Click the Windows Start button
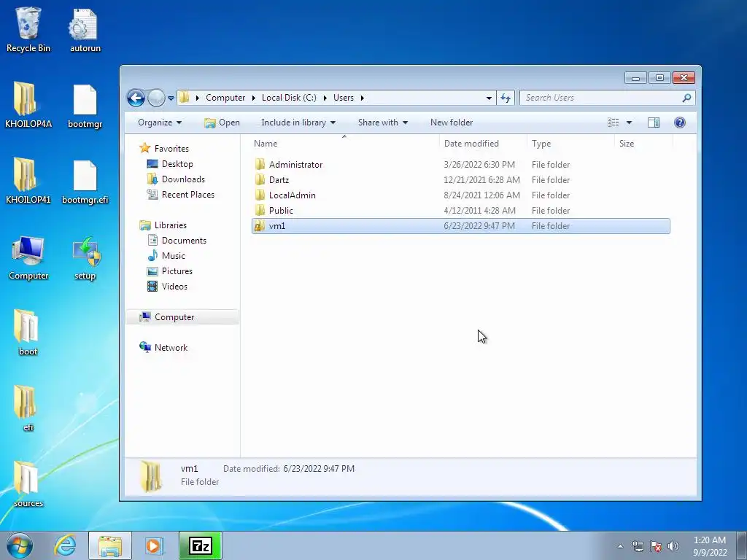Screen dimensions: 747x560 [20, 545]
